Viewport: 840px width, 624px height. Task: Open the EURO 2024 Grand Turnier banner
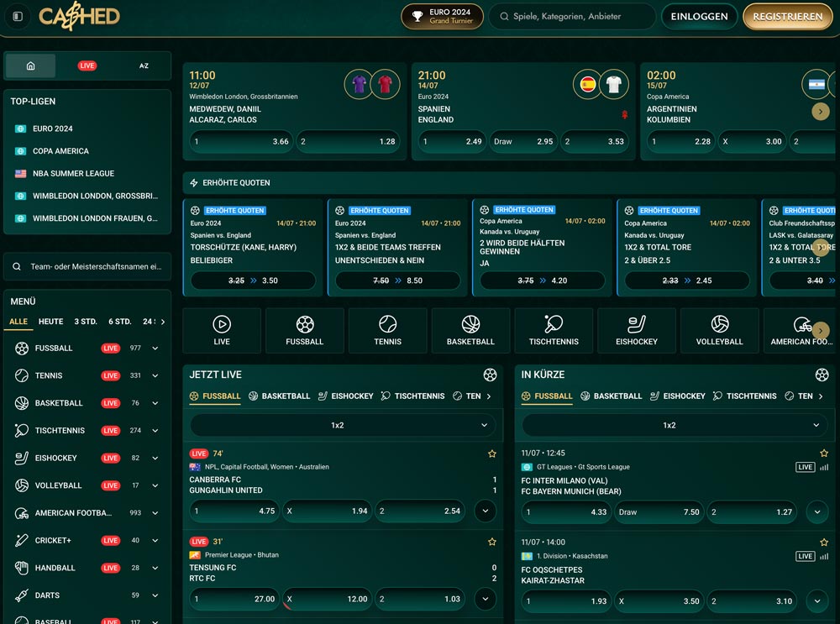click(x=442, y=16)
